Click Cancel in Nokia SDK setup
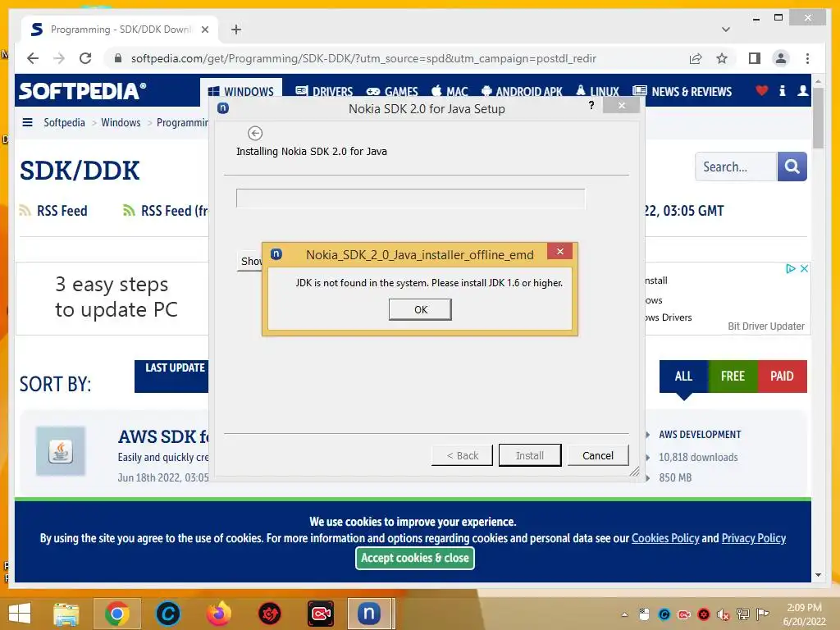 click(x=598, y=455)
